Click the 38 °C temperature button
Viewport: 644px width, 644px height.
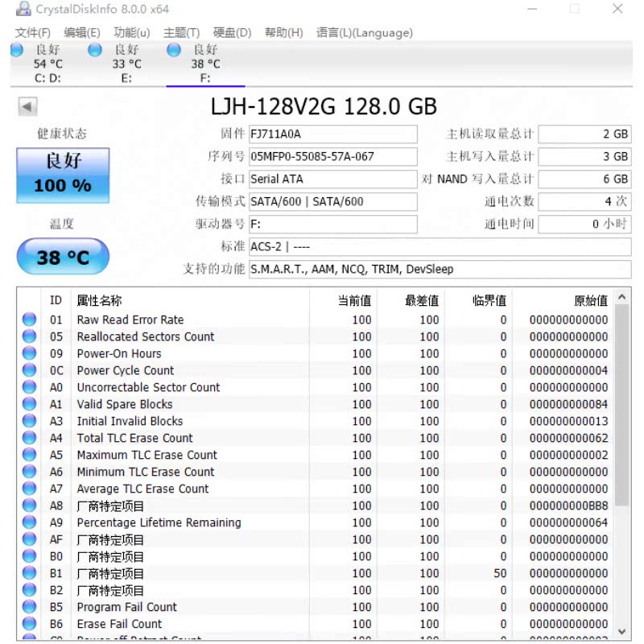[63, 257]
